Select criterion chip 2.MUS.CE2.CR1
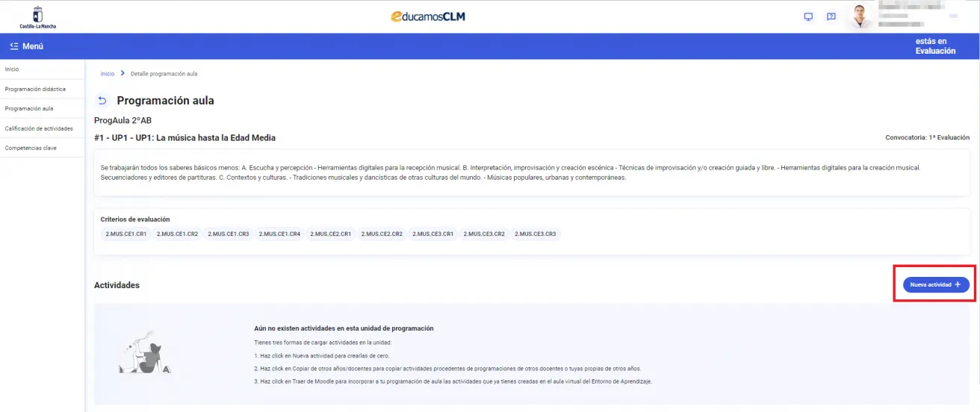 coord(331,234)
